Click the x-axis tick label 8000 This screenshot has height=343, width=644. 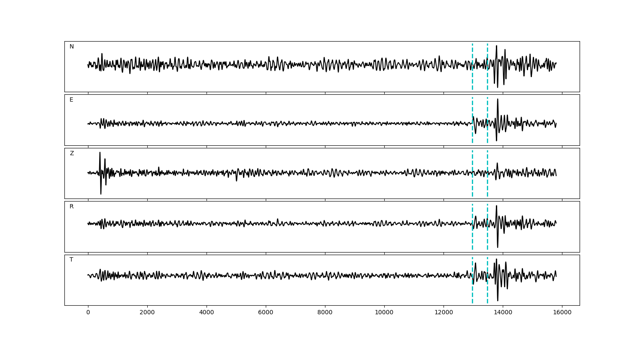pos(325,313)
